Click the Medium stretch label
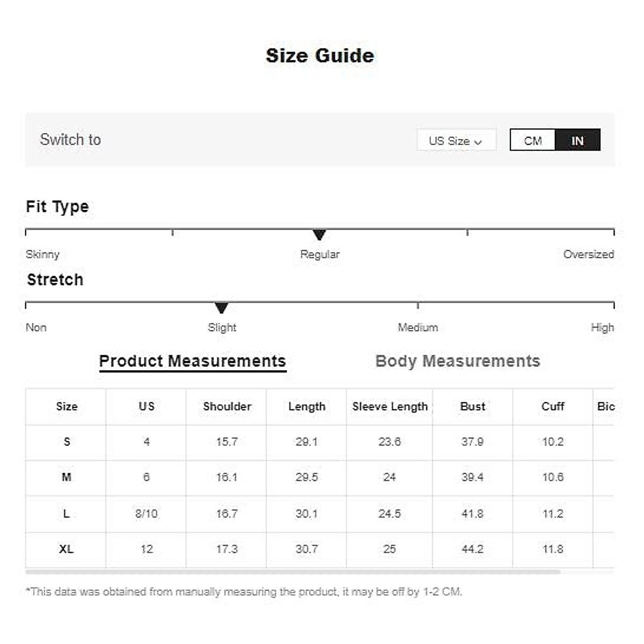The width and height of the screenshot is (644, 644). point(418,327)
